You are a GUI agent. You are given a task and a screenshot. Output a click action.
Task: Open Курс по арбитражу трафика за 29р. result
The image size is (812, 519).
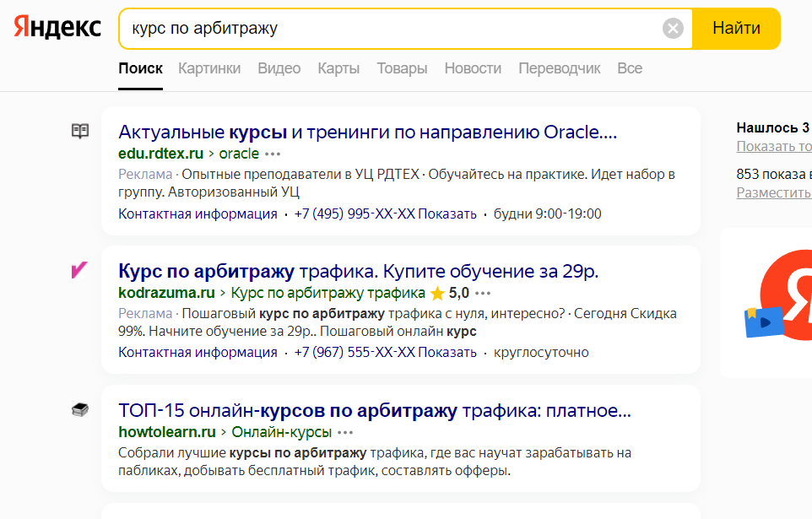(359, 272)
